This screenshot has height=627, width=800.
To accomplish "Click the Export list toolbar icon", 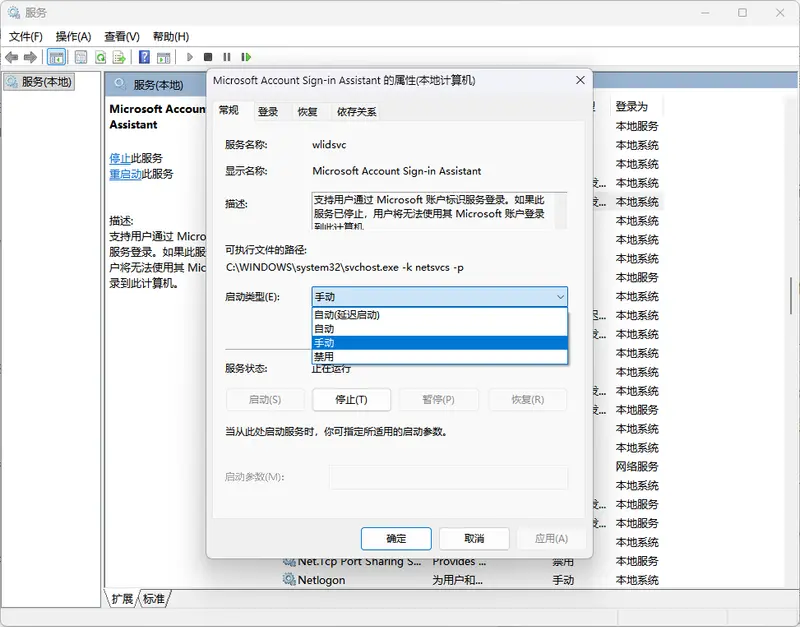I will click(119, 57).
